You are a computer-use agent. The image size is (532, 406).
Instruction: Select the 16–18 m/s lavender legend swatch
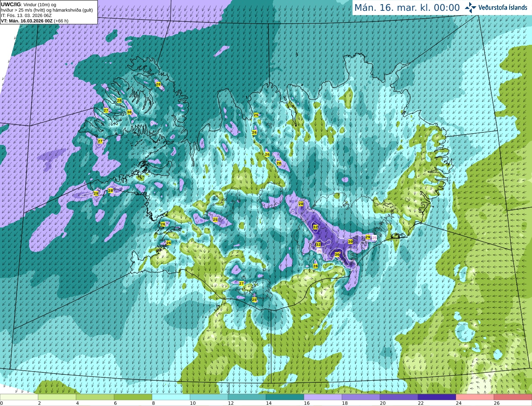[x=323, y=397]
